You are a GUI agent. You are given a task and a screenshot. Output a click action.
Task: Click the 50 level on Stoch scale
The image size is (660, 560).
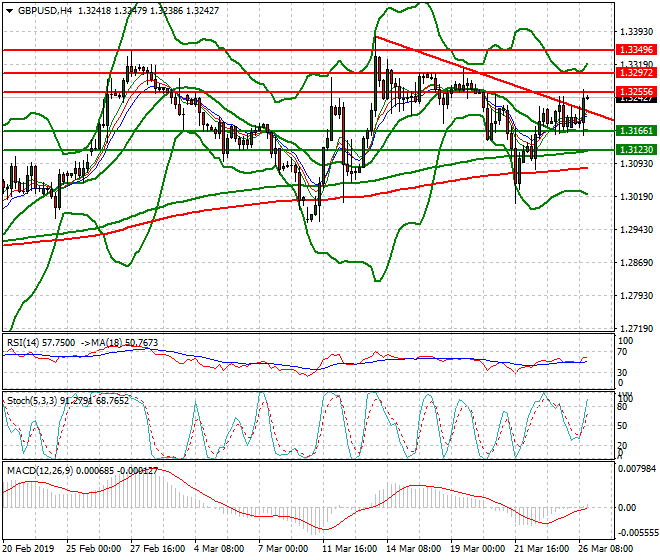coord(622,426)
